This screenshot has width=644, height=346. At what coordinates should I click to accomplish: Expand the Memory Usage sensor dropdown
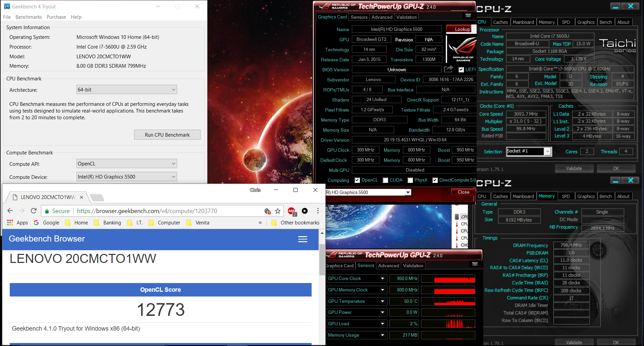point(382,335)
